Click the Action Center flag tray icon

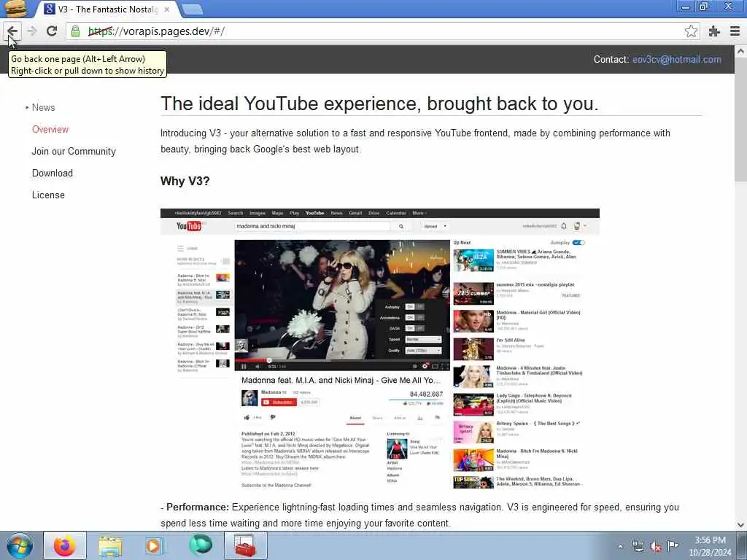(x=673, y=545)
